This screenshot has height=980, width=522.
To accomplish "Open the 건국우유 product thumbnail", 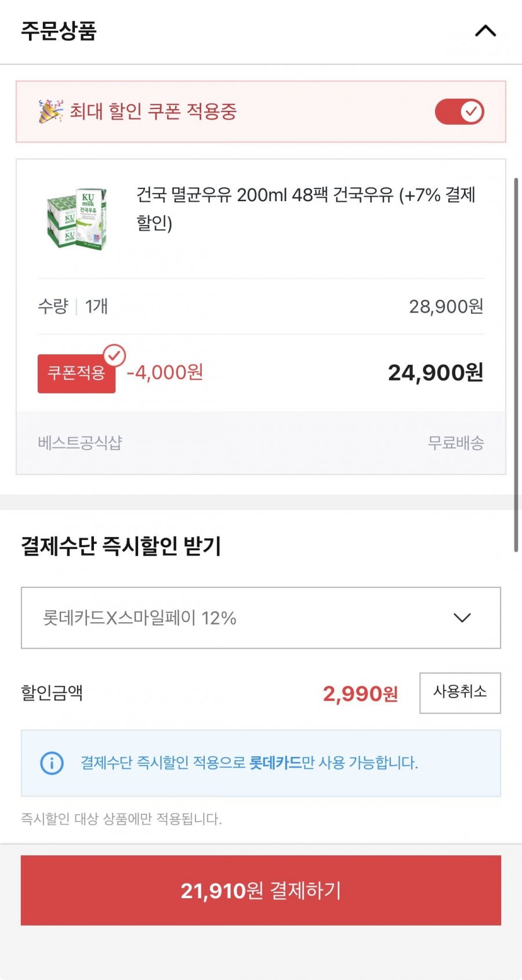I will 77,218.
